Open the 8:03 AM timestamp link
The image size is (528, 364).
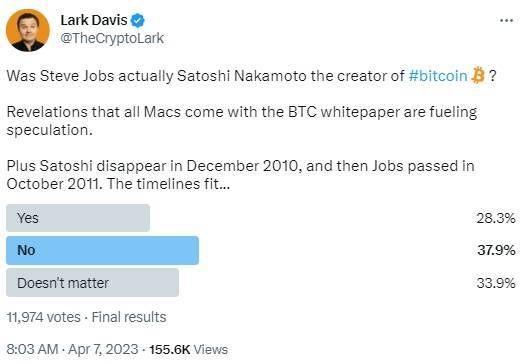click(x=32, y=349)
